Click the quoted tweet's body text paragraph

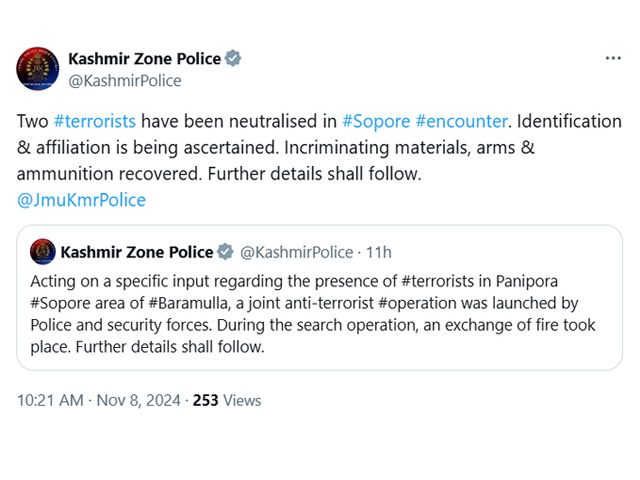pos(313,314)
